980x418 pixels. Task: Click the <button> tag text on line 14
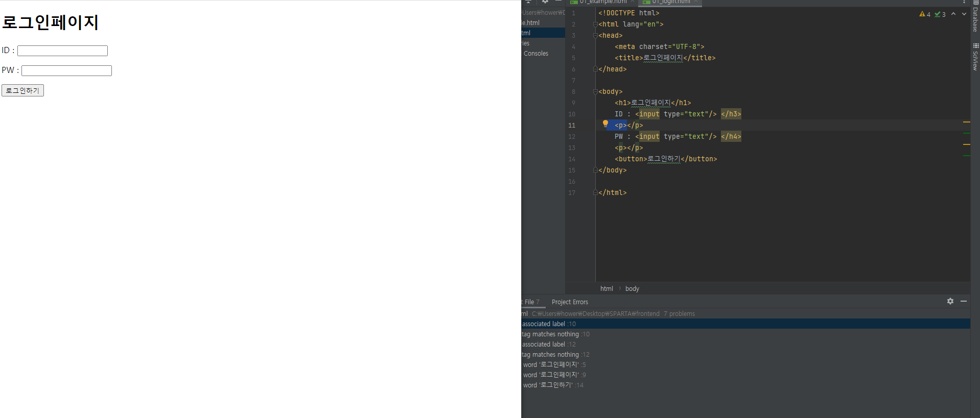pos(631,159)
